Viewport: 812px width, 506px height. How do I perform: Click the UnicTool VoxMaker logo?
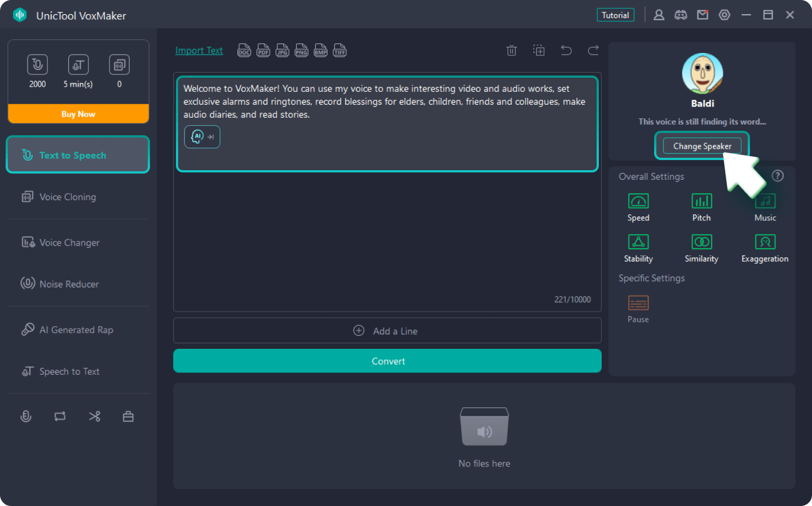pyautogui.click(x=20, y=15)
